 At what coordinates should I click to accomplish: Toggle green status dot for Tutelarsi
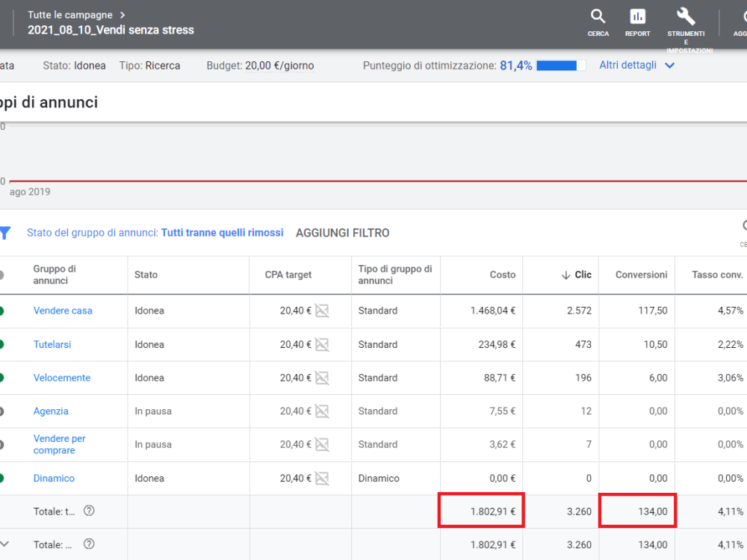click(x=1, y=344)
